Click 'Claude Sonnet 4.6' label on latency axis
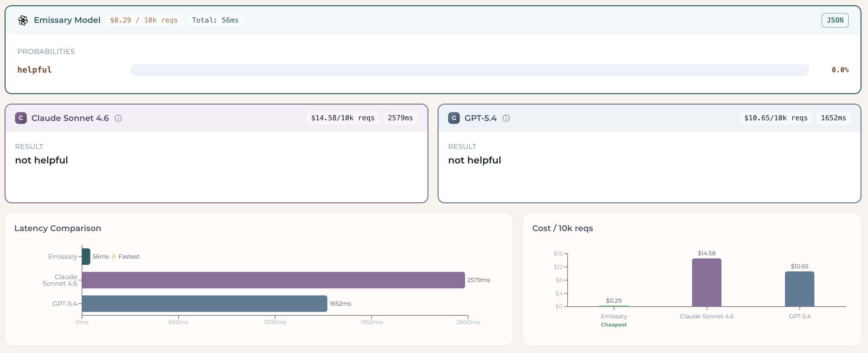The image size is (868, 353). pos(60,280)
